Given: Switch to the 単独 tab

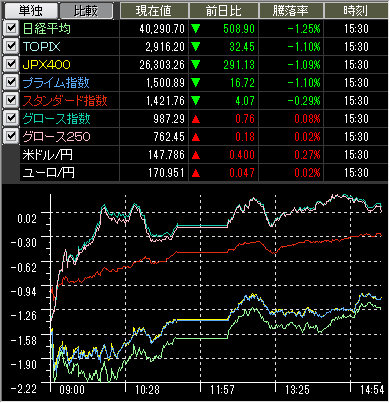Looking at the screenshot, I should coord(30,11).
